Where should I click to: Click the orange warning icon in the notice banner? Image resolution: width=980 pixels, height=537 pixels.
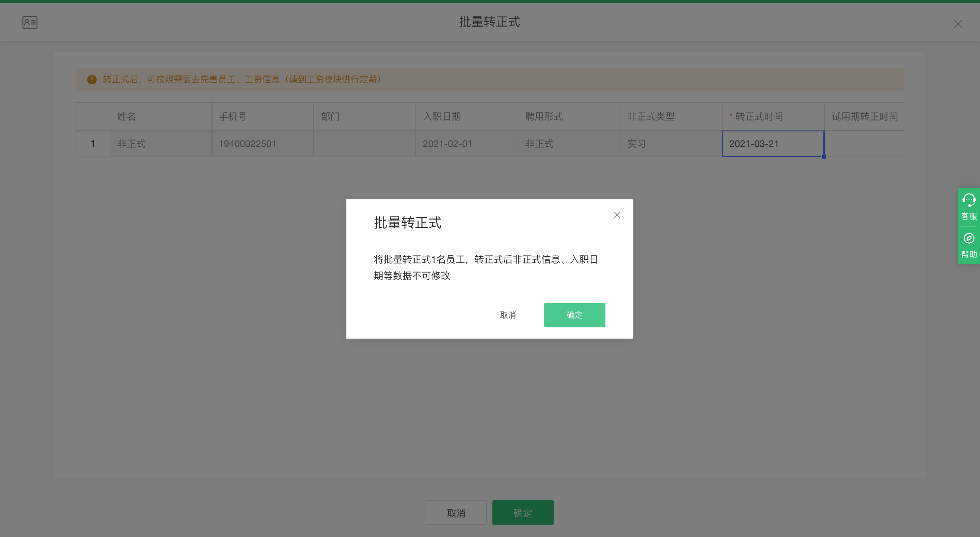(92, 80)
